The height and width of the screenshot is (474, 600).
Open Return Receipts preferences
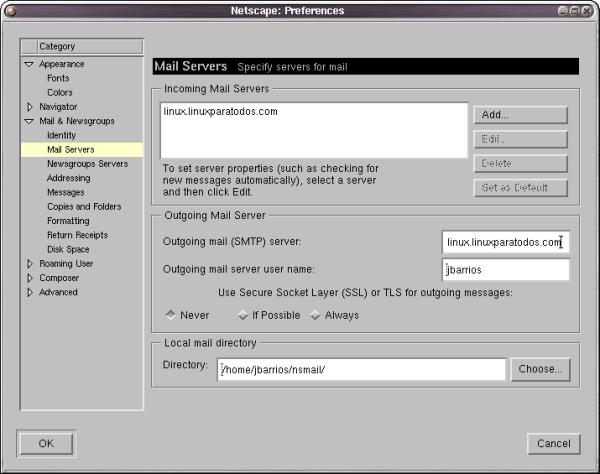point(77,235)
